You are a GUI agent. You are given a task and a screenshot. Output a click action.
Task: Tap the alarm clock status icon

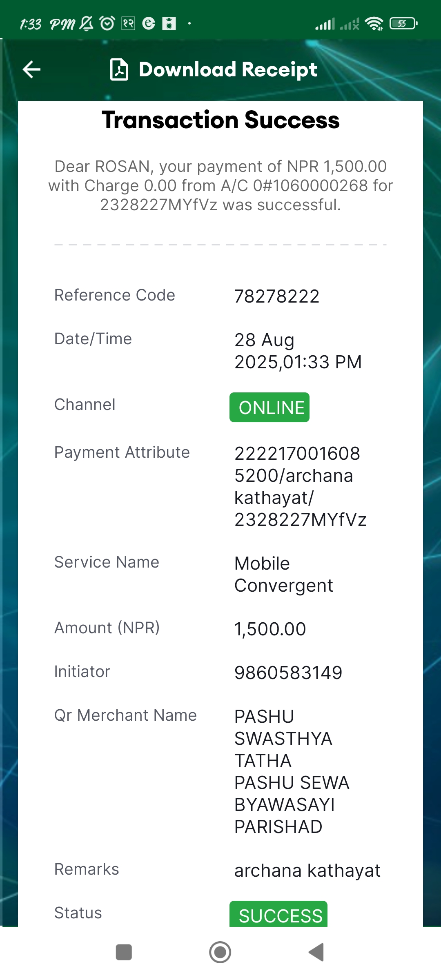[107, 24]
